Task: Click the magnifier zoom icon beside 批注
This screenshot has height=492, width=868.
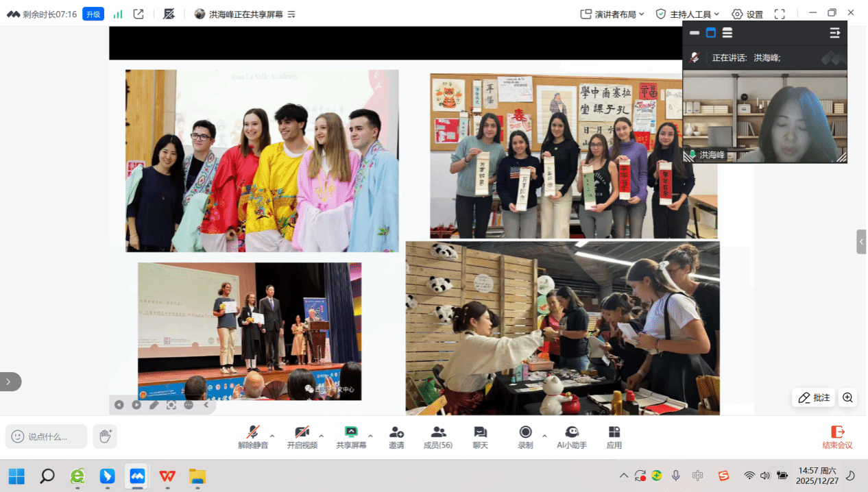Action: pyautogui.click(x=848, y=397)
